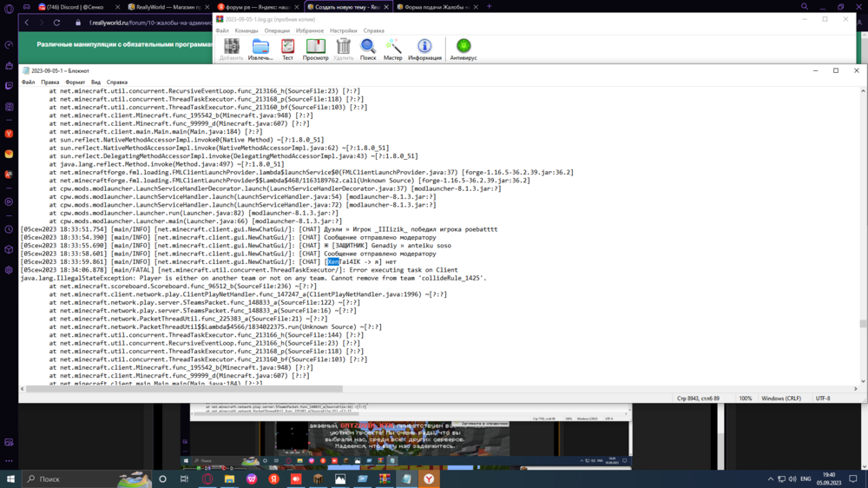Open Notepad Вид menu

coord(95,82)
